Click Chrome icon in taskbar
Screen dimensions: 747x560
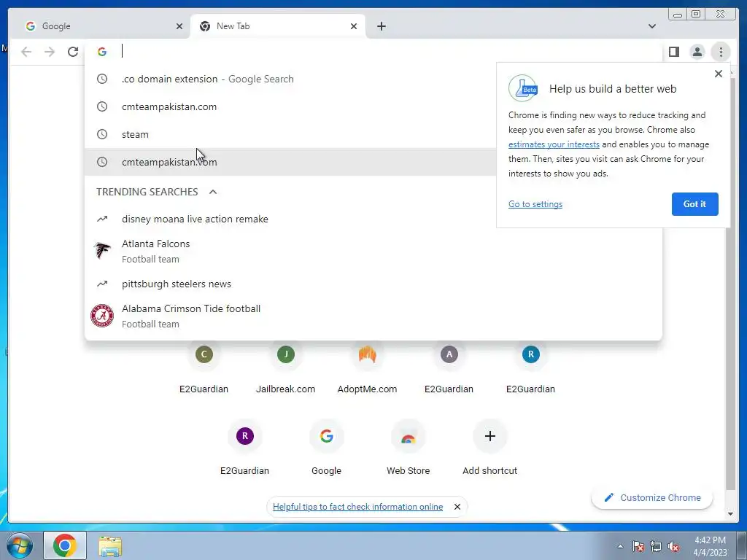[x=65, y=545]
